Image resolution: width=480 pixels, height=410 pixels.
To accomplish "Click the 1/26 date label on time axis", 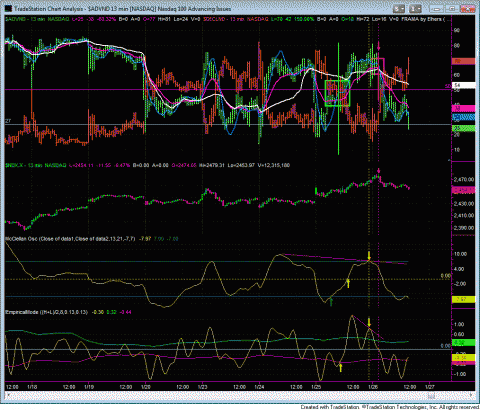I will click(x=373, y=387).
